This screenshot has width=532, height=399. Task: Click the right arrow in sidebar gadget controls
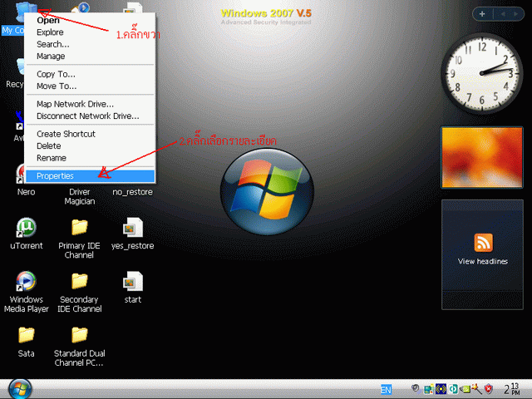coord(516,14)
